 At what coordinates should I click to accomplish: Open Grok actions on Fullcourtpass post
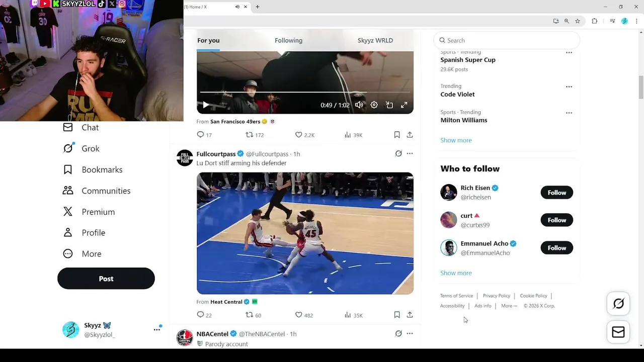pyautogui.click(x=398, y=153)
